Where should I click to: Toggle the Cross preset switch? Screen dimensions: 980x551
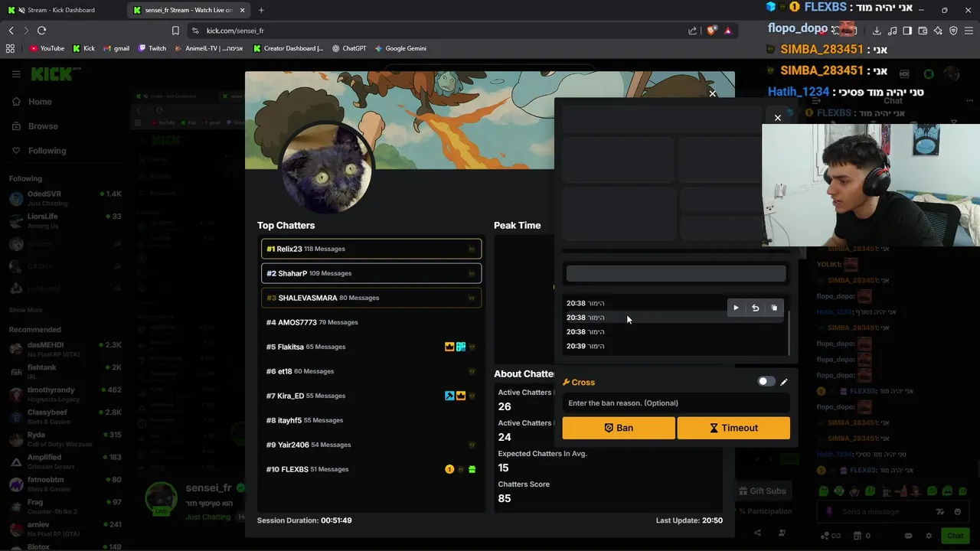[x=766, y=381]
